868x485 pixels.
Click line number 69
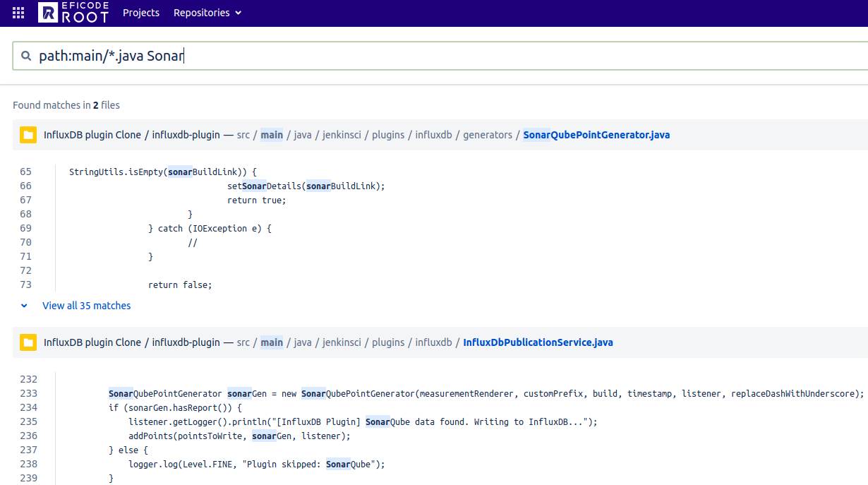tap(26, 228)
